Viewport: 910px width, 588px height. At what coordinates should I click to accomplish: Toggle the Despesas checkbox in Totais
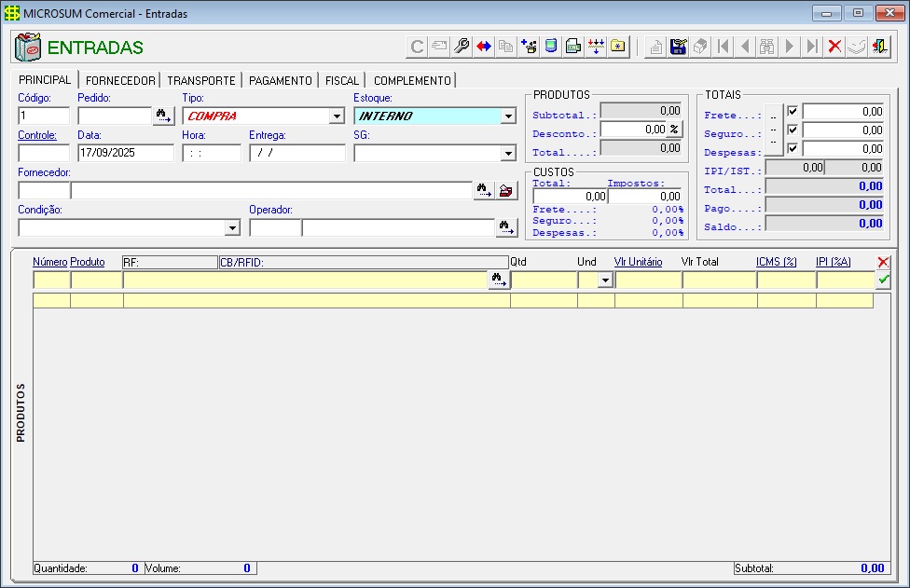point(793,148)
